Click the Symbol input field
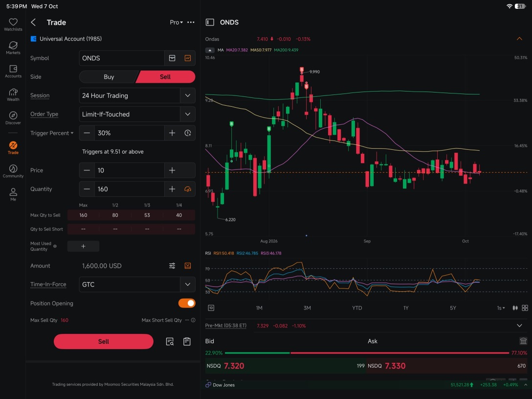Viewport: 532px width, 399px height. (122, 58)
